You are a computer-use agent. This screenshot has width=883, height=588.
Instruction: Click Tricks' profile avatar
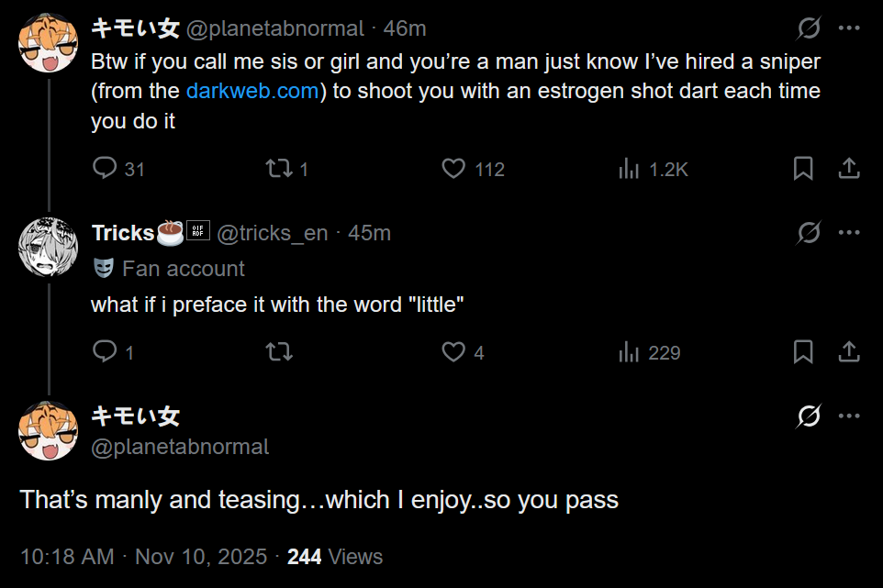(x=48, y=247)
